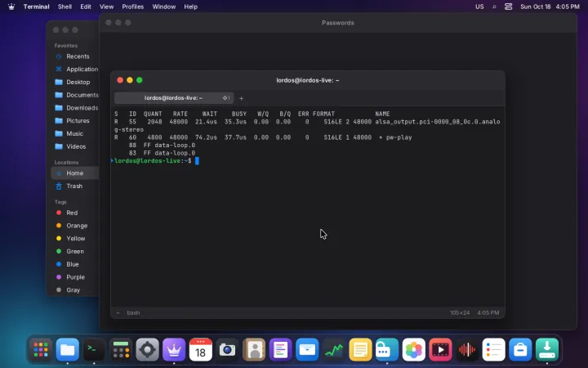Open the Terminal application menu

37,7
